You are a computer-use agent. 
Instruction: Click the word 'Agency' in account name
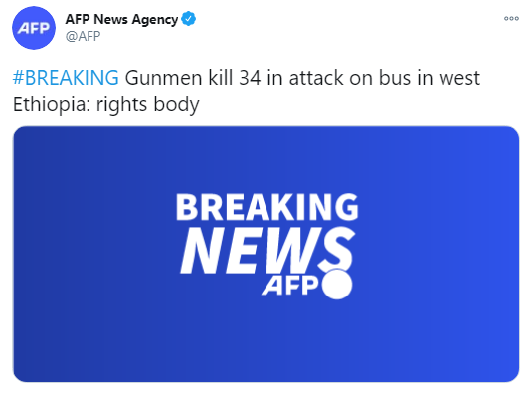pyautogui.click(x=155, y=20)
